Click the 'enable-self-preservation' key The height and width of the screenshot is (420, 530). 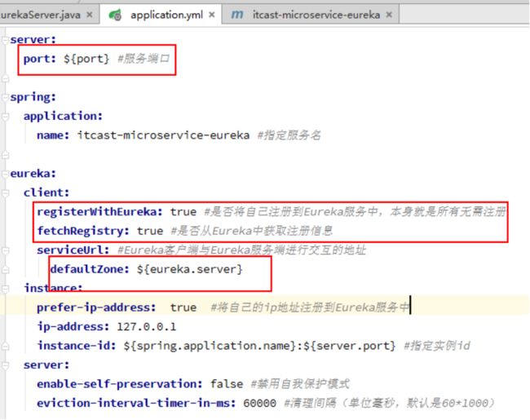click(x=117, y=384)
